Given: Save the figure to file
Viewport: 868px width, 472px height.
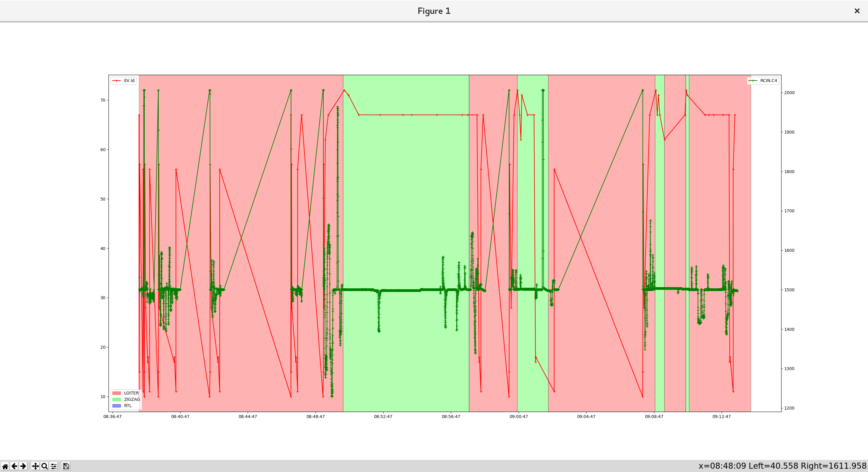Looking at the screenshot, I should coord(66,466).
